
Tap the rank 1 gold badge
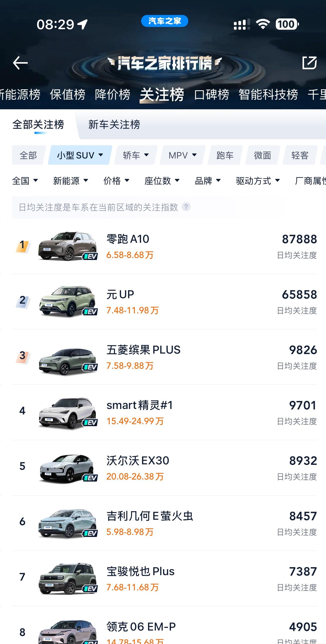(23, 246)
